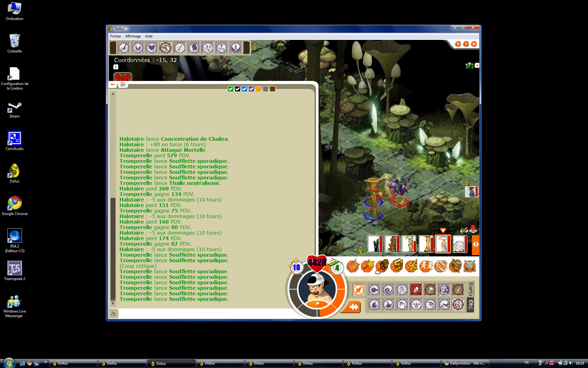This screenshot has width=588, height=368.
Task: Switch to the Obj. tab
Action: click(x=471, y=305)
